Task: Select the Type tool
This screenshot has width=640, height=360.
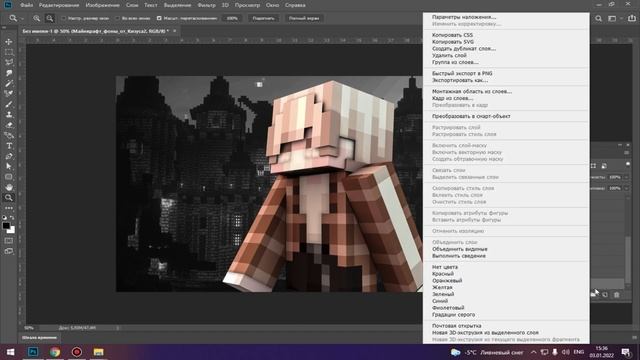Action: pyautogui.click(x=9, y=146)
